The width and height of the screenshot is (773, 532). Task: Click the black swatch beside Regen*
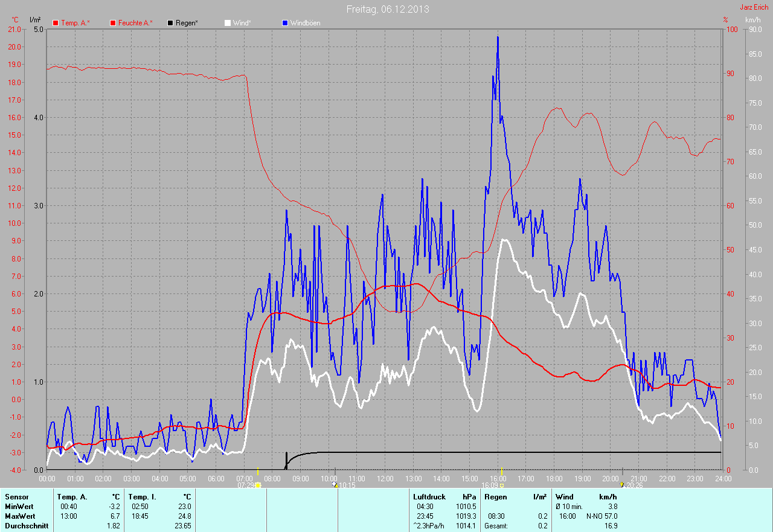pos(171,23)
